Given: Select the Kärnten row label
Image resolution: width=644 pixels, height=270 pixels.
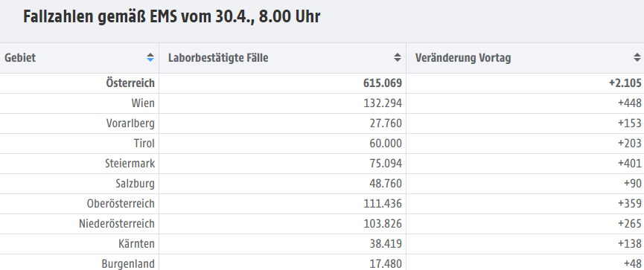Looking at the screenshot, I should click(x=136, y=244).
